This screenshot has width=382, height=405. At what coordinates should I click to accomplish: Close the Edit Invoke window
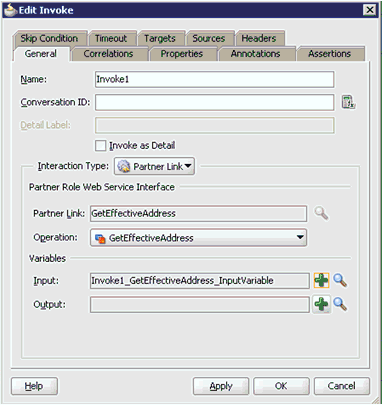[x=370, y=10]
